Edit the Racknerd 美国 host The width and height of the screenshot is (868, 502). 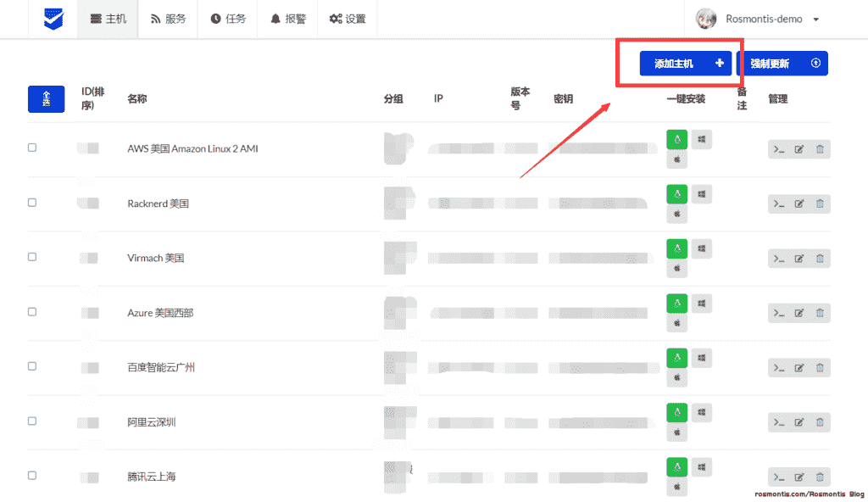click(x=799, y=204)
